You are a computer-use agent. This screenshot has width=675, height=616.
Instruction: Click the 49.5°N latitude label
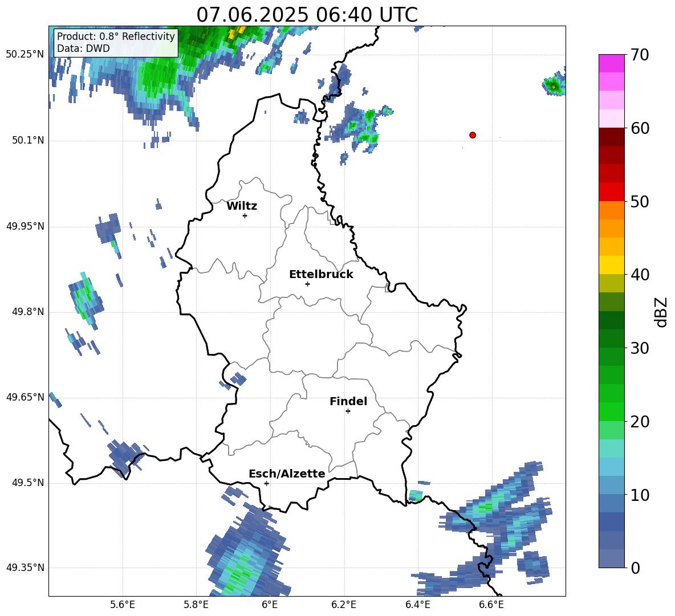point(28,483)
